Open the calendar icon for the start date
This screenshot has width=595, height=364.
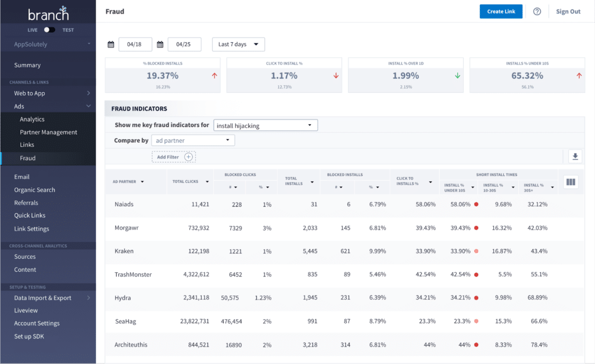110,44
